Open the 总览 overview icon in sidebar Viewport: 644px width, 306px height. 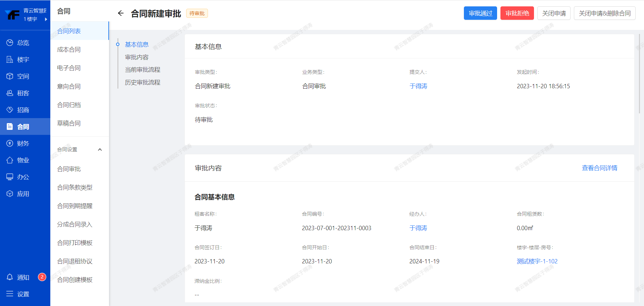click(x=10, y=43)
